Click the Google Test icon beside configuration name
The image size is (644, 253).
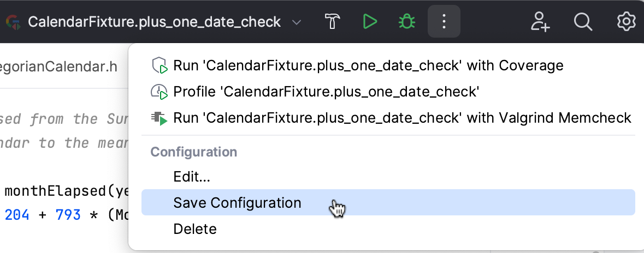coord(14,22)
